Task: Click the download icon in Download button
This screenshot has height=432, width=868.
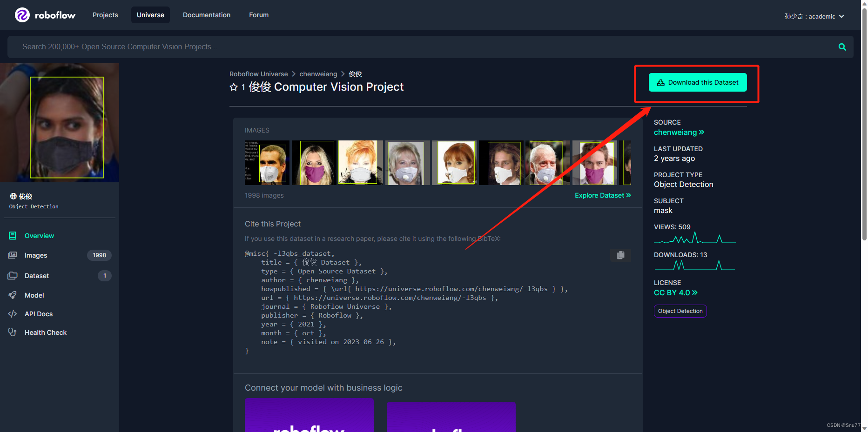Action: tap(661, 83)
